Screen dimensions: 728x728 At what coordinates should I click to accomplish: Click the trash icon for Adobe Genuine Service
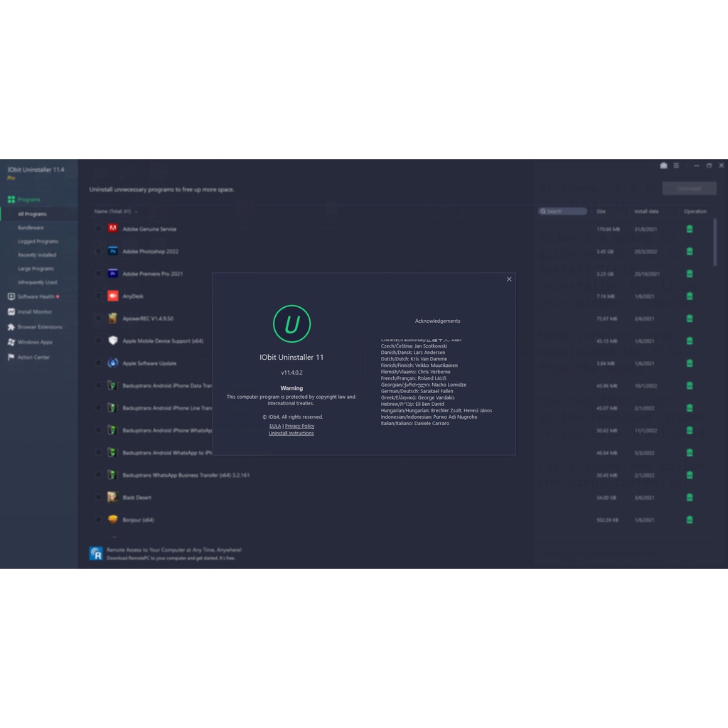[x=690, y=229]
